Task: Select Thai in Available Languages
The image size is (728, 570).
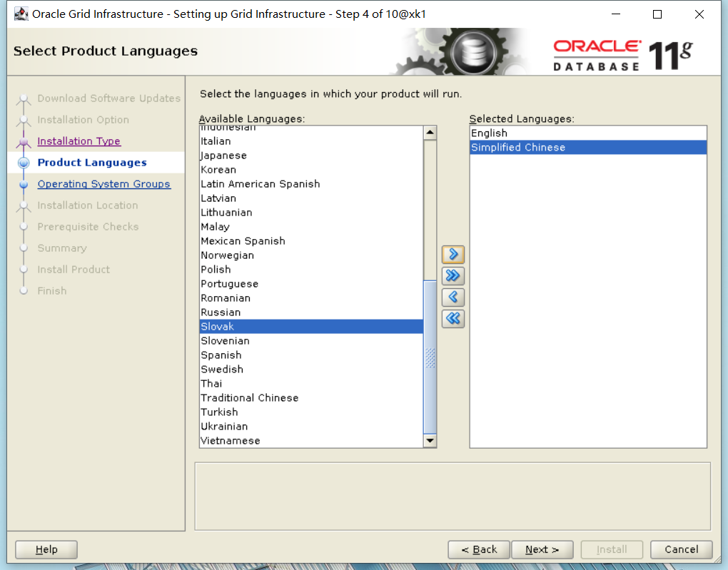Action: click(311, 384)
